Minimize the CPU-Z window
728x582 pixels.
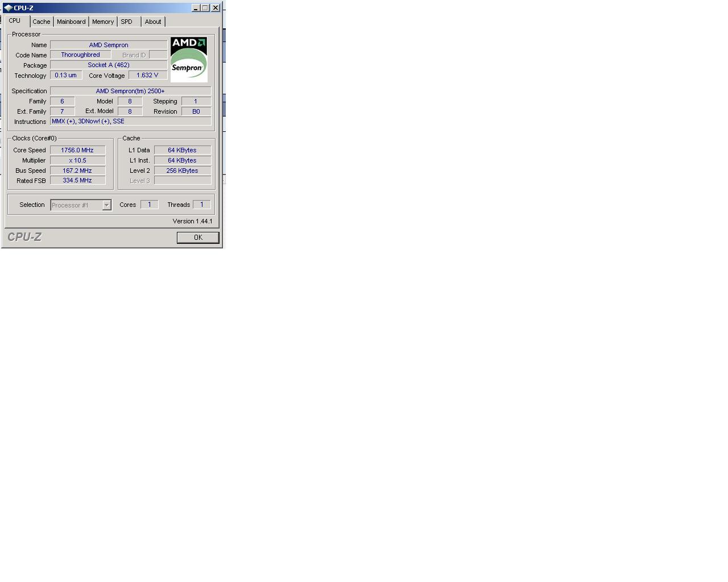[196, 8]
